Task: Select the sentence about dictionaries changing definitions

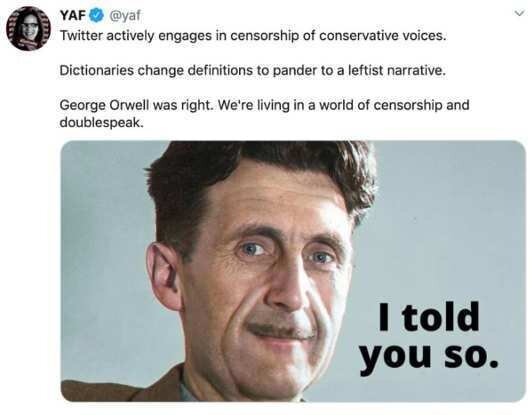Action: click(x=253, y=70)
